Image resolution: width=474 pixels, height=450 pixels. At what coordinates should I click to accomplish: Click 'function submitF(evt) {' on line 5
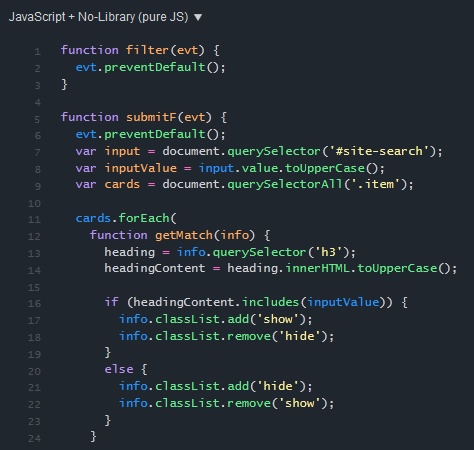pos(144,117)
